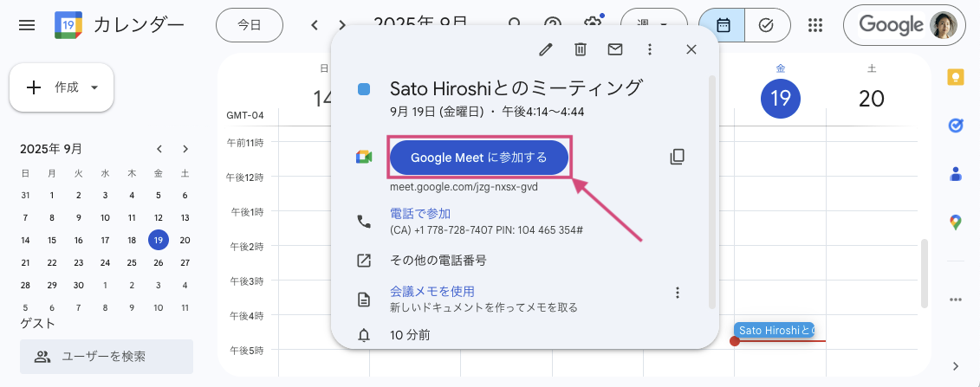Viewport: 980px width, 387px height.
Task: Open the Google apps grid
Action: pyautogui.click(x=815, y=25)
